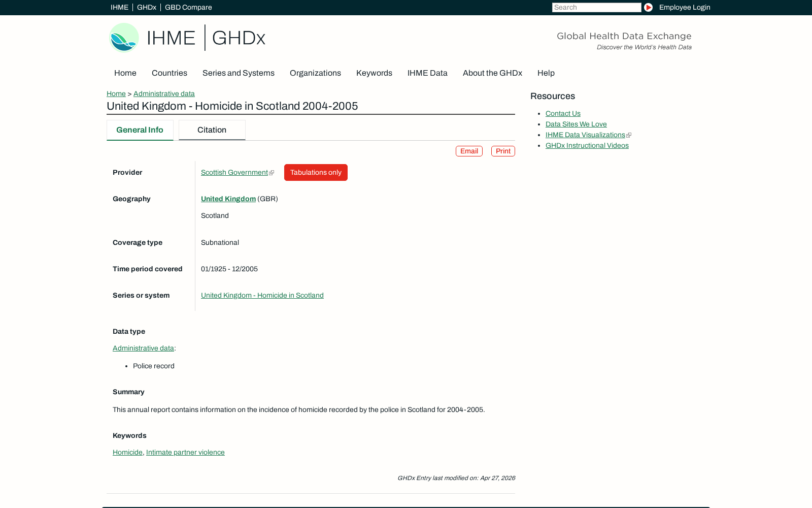812x508 pixels.
Task: Click the Home breadcrumb link
Action: click(116, 93)
